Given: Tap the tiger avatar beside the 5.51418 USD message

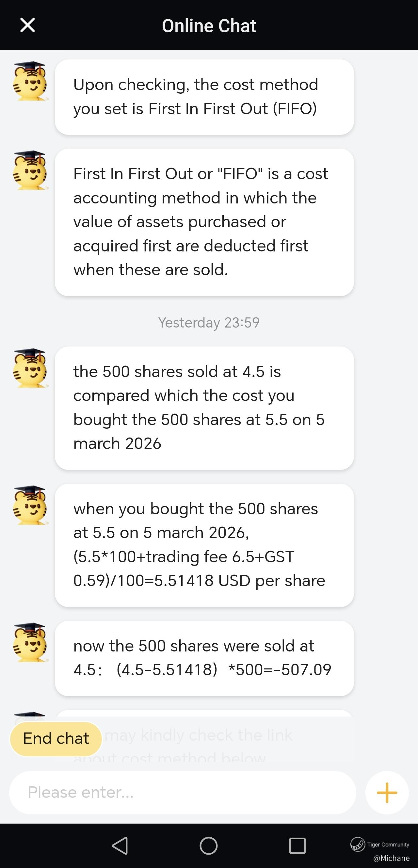Looking at the screenshot, I should click(30, 505).
